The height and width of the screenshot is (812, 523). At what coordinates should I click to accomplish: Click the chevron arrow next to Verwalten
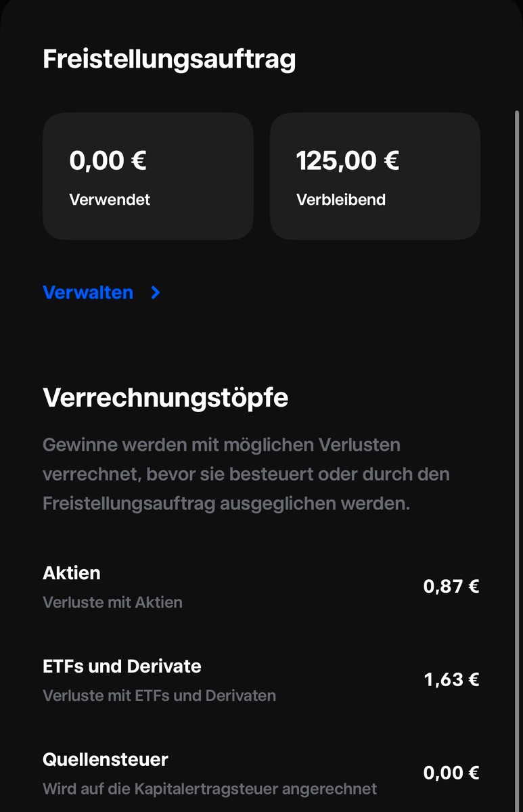pyautogui.click(x=156, y=292)
